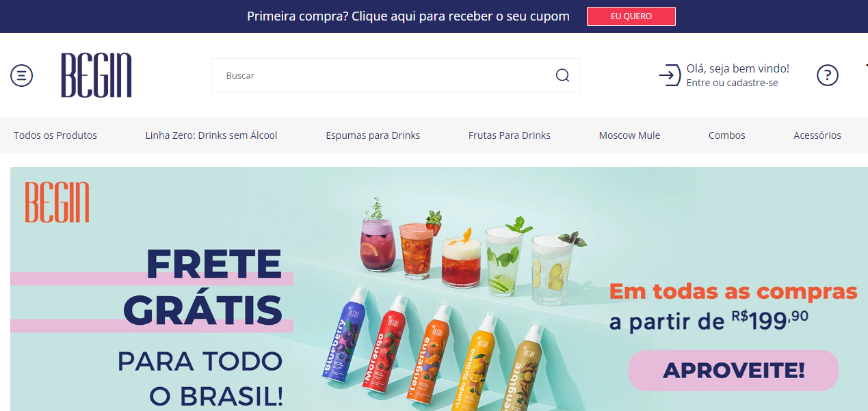
Task: Click Entre ou cadastre-se link
Action: coord(732,83)
